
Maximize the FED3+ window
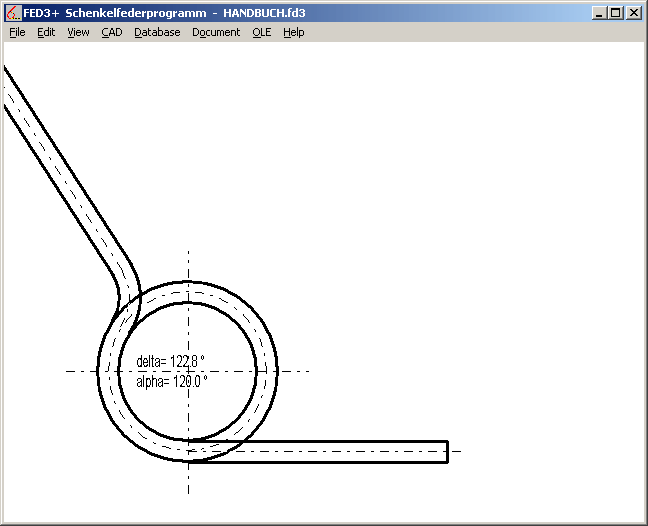coord(615,13)
